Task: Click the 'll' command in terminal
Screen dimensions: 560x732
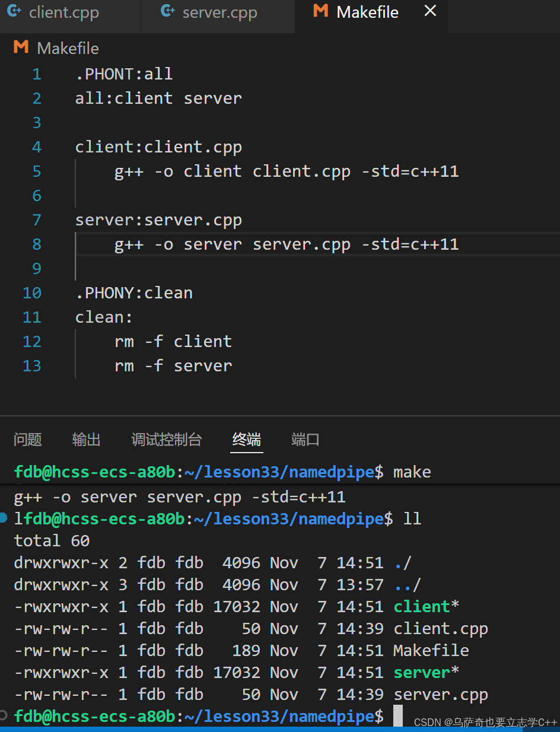Action: click(412, 519)
